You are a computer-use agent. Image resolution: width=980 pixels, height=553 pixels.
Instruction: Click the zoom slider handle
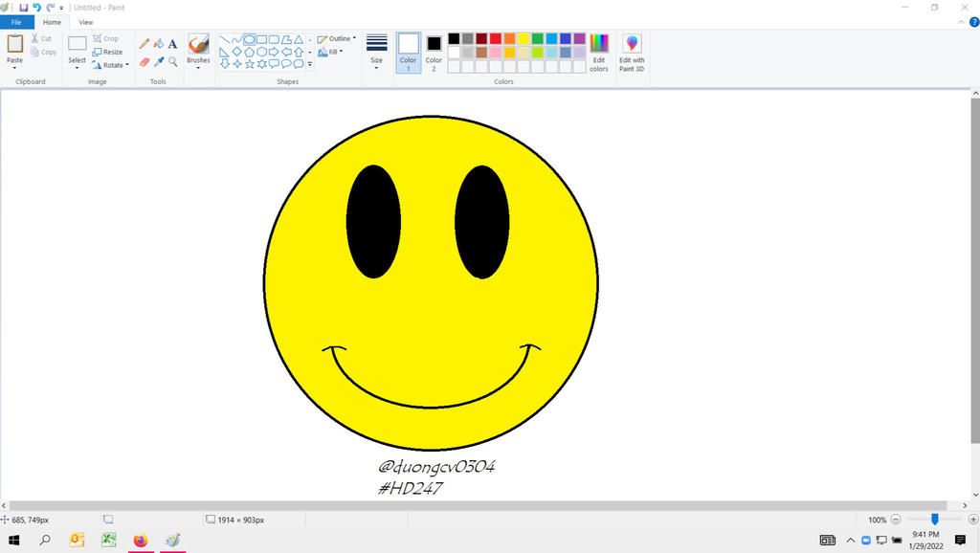tap(934, 520)
